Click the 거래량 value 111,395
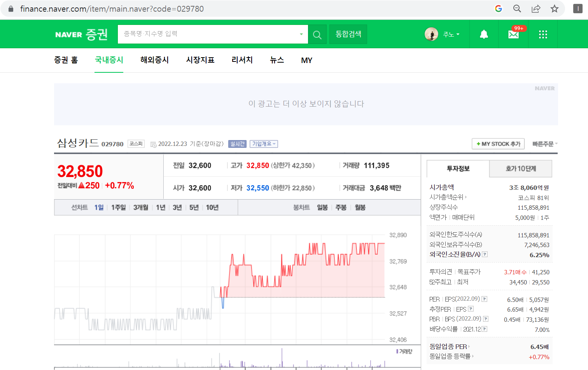 [x=376, y=165]
